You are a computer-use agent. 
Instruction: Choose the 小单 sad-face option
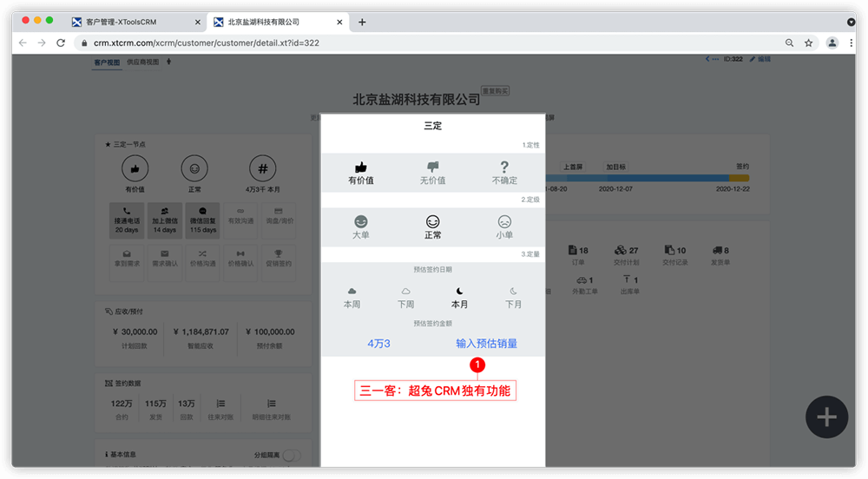[504, 227]
